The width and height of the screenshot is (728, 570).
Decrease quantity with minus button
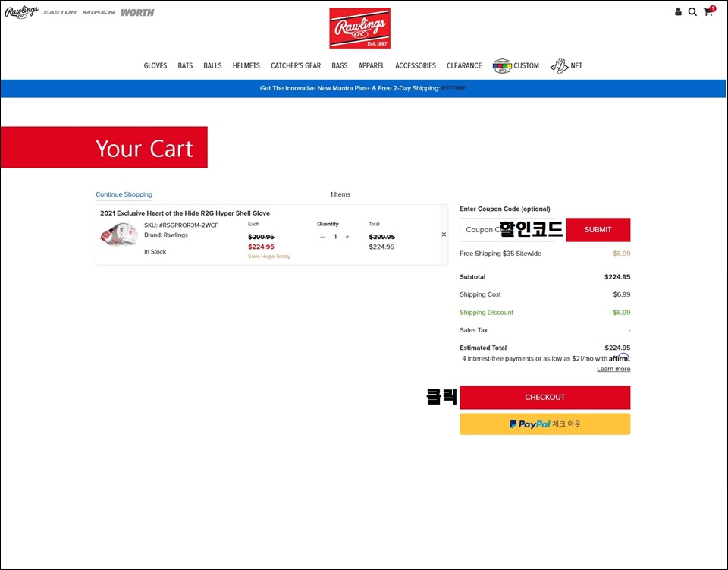click(x=323, y=237)
